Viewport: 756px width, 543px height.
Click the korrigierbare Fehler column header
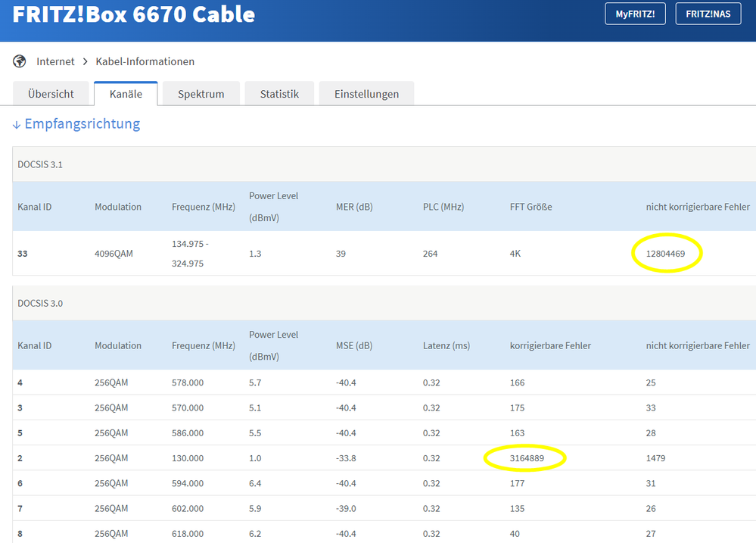pyautogui.click(x=550, y=345)
